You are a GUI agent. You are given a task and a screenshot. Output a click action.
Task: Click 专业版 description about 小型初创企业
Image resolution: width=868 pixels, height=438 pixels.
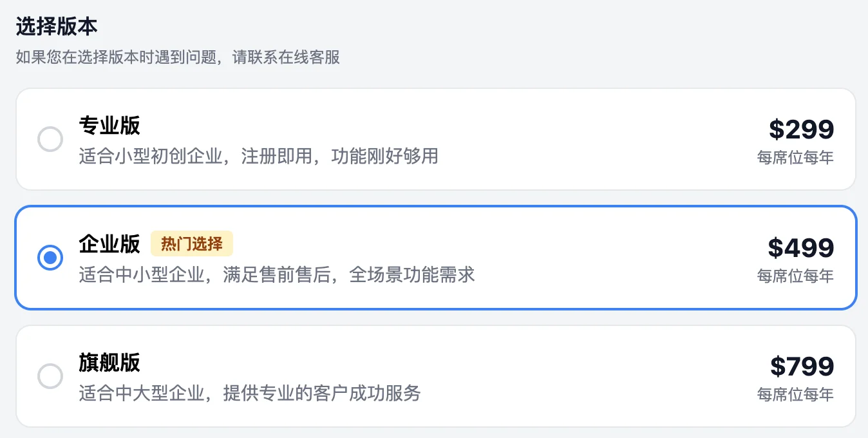258,157
